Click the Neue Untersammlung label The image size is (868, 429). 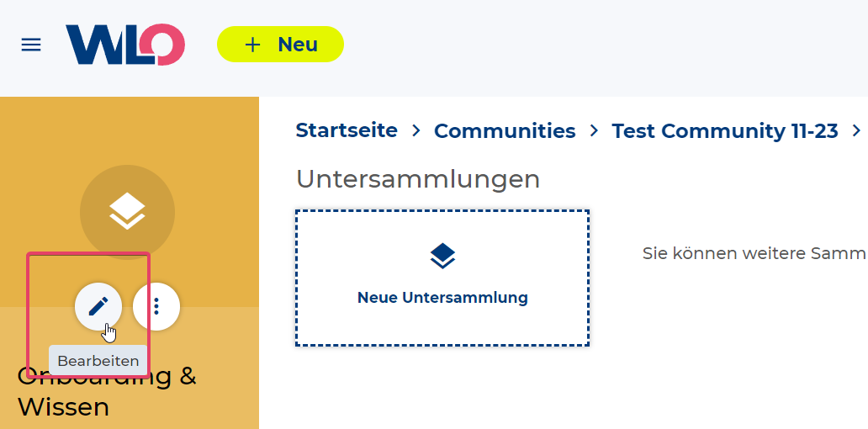tap(442, 297)
